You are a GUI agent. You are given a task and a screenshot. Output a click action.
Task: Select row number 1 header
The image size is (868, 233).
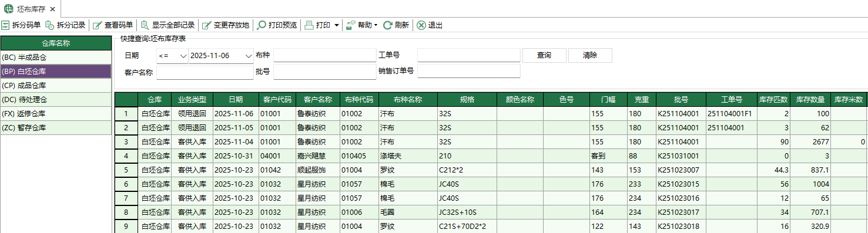click(x=126, y=114)
